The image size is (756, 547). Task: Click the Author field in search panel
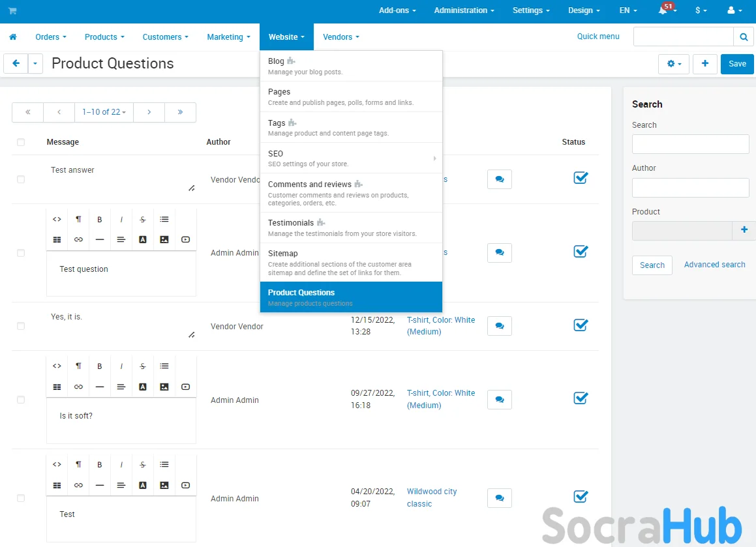point(690,188)
